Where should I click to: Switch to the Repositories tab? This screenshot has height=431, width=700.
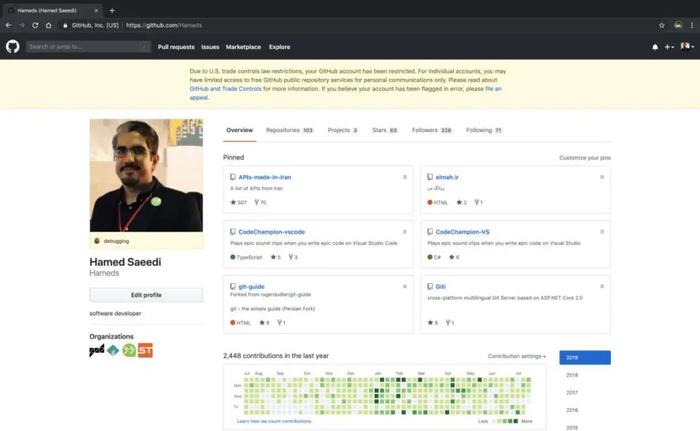(289, 130)
